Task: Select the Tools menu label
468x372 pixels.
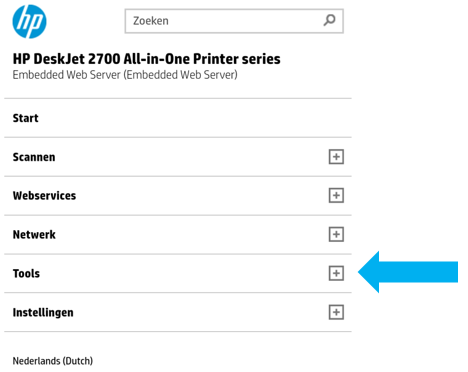Action: point(26,274)
